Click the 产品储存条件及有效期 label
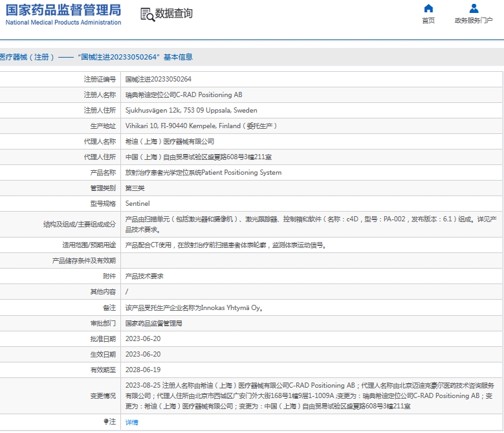 coord(84,260)
